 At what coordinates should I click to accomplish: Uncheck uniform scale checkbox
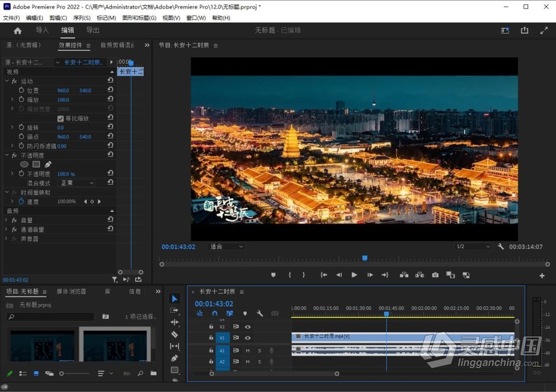click(60, 118)
